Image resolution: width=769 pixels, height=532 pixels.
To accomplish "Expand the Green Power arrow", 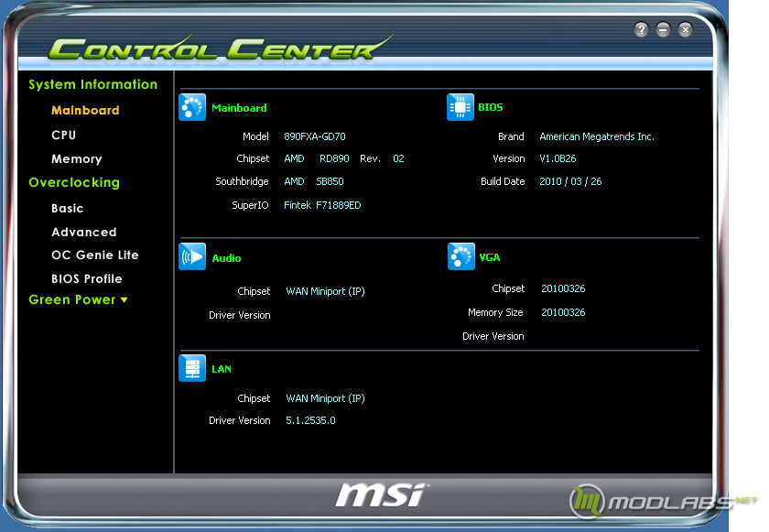I will pos(125,299).
